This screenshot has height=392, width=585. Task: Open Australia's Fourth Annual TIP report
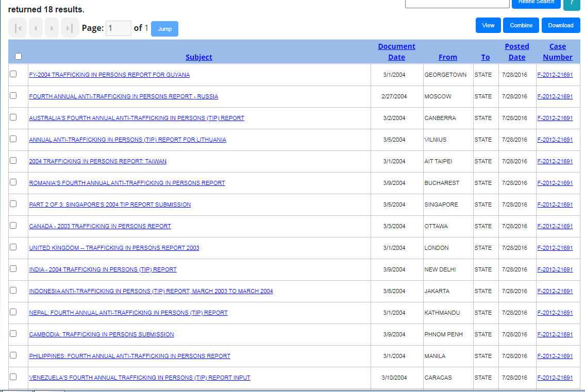pyautogui.click(x=137, y=118)
